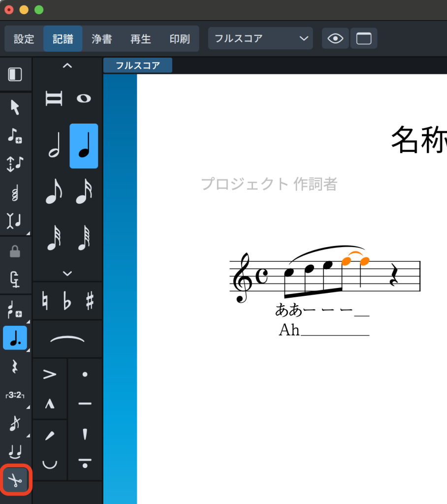This screenshot has height=504, width=447.
Task: Toggle the left panel visibility icon
Action: click(15, 74)
